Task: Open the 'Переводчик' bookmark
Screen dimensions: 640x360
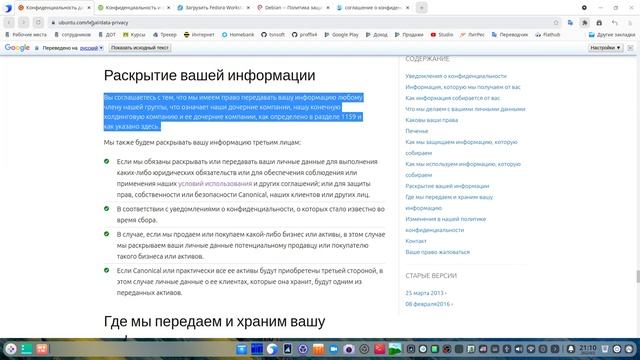Action: (510, 35)
